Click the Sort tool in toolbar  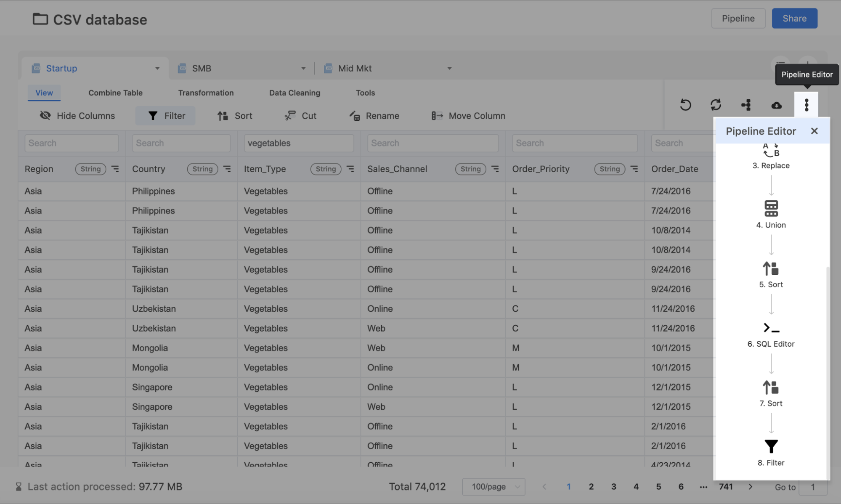[234, 116]
